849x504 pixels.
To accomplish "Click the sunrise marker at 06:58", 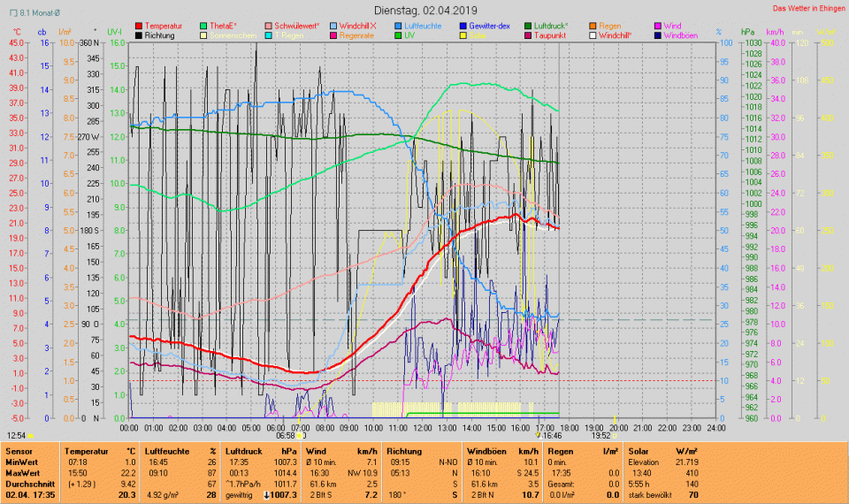I will point(302,435).
